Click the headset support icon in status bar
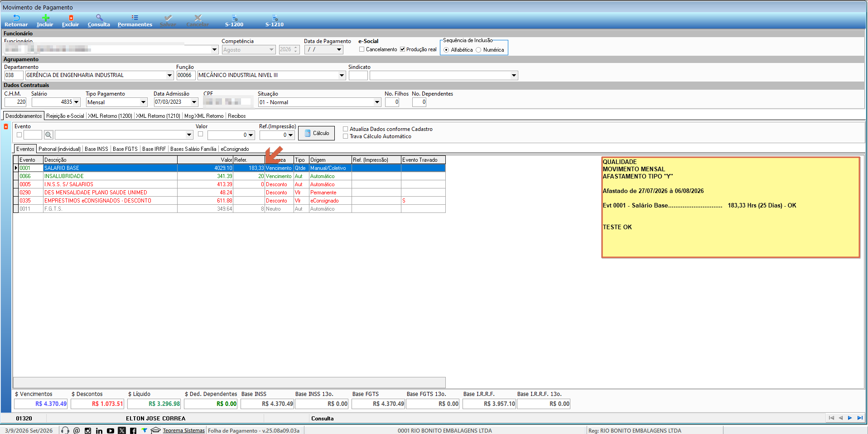The height and width of the screenshot is (434, 868). tap(65, 430)
